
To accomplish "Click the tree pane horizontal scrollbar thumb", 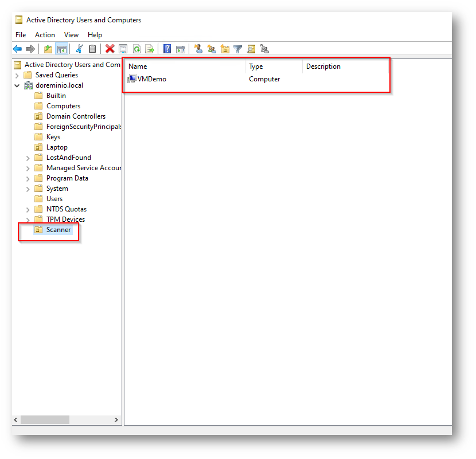I will 45,419.
